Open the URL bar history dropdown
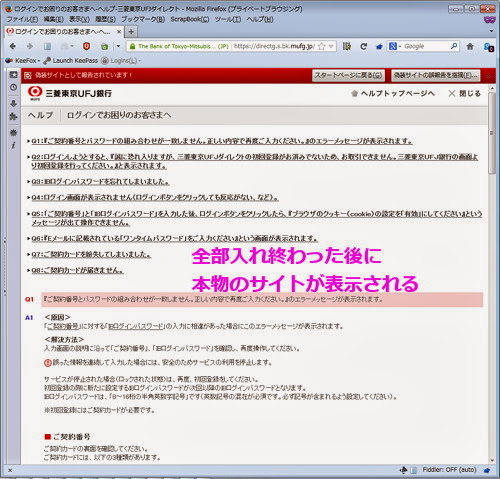This screenshot has width=500, height=479. [331, 46]
